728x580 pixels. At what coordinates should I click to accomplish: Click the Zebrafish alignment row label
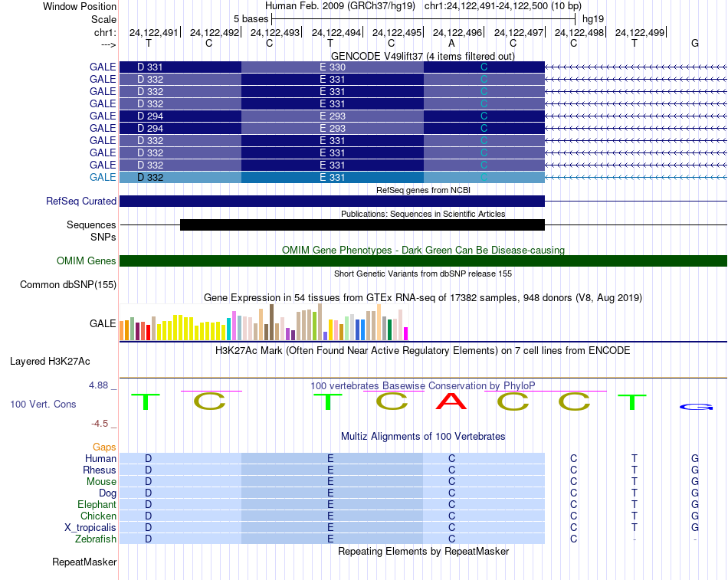[96, 539]
